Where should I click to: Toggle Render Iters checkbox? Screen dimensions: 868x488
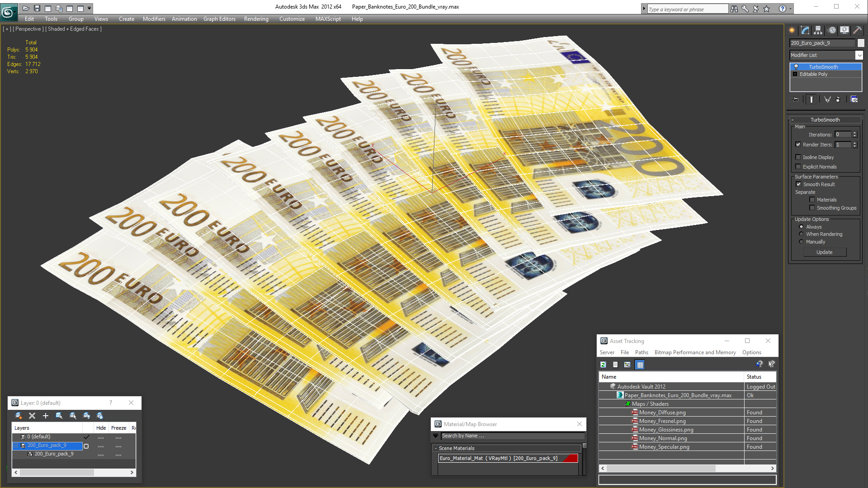pyautogui.click(x=798, y=145)
